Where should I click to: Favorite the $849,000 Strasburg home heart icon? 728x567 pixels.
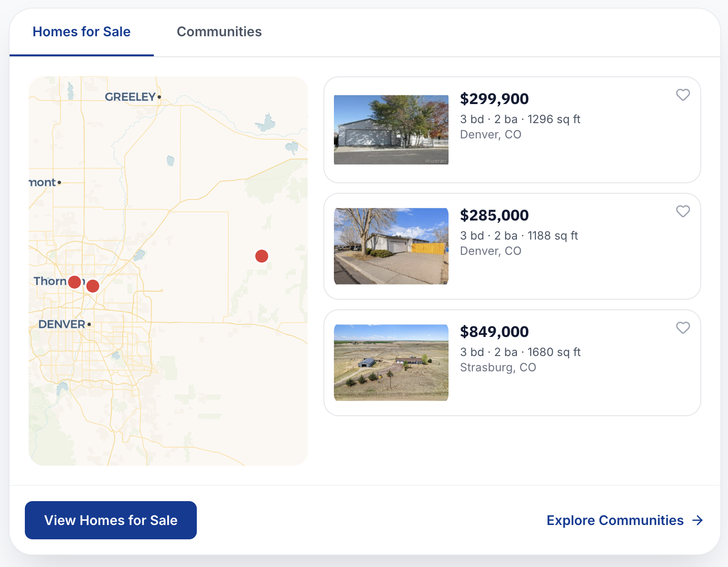(x=683, y=328)
